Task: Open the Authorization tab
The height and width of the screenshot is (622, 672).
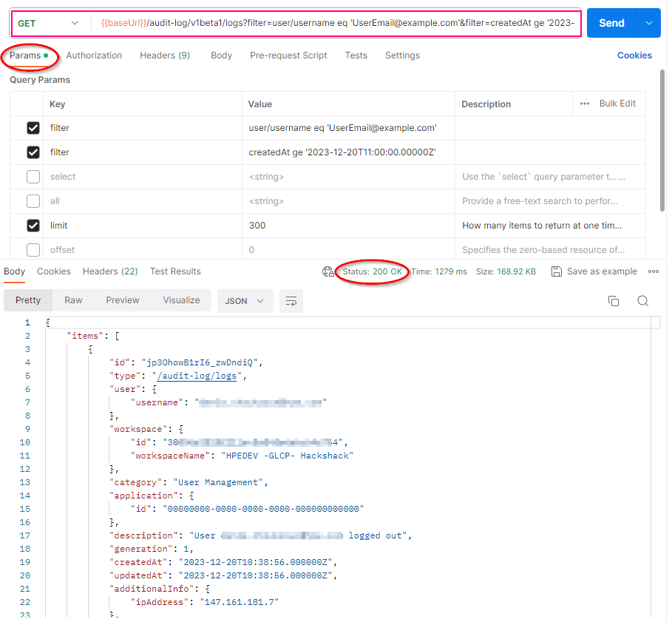Action: [94, 55]
